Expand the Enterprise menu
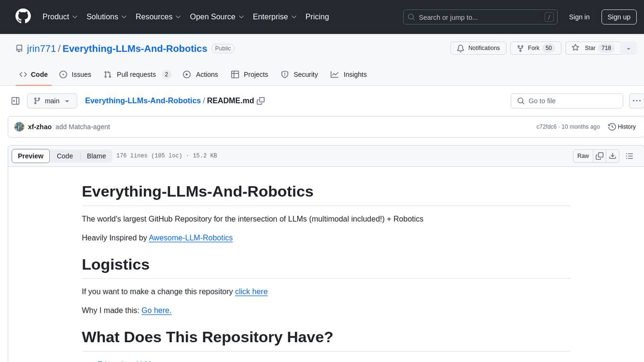 275,17
